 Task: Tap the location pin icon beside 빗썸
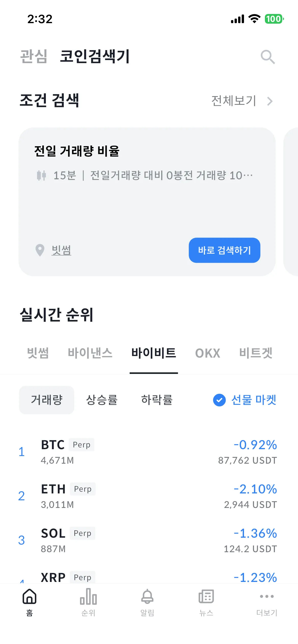(40, 250)
